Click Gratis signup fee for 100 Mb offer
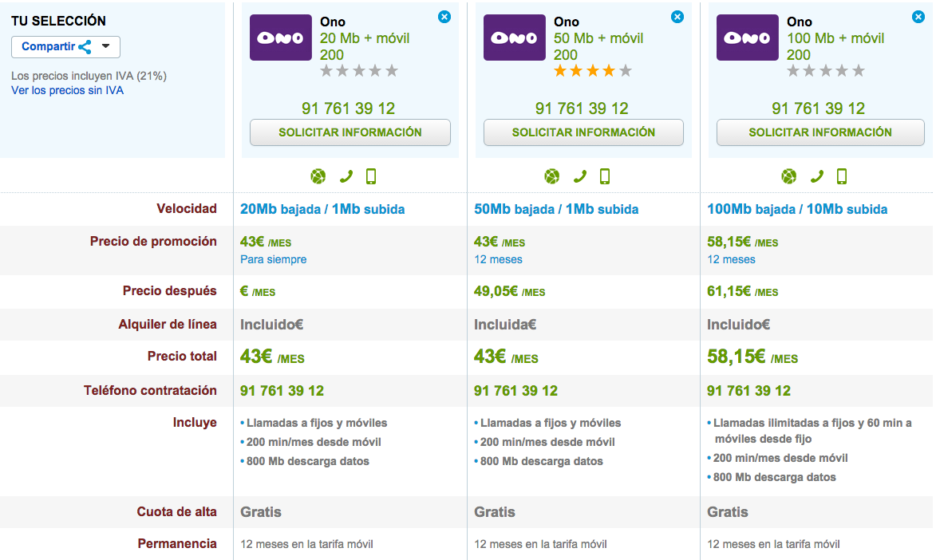The width and height of the screenshot is (936, 560). coord(727,512)
